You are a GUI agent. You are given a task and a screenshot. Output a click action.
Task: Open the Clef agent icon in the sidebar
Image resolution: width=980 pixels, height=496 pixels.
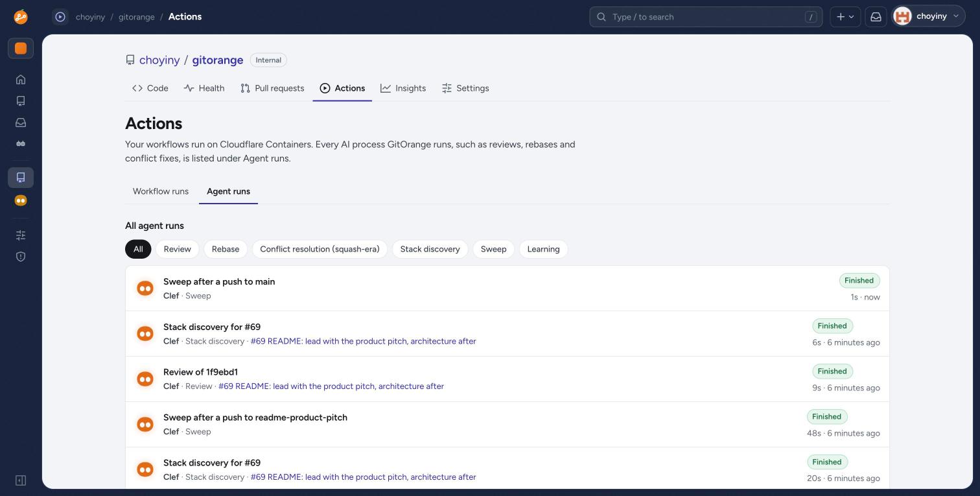(x=21, y=200)
